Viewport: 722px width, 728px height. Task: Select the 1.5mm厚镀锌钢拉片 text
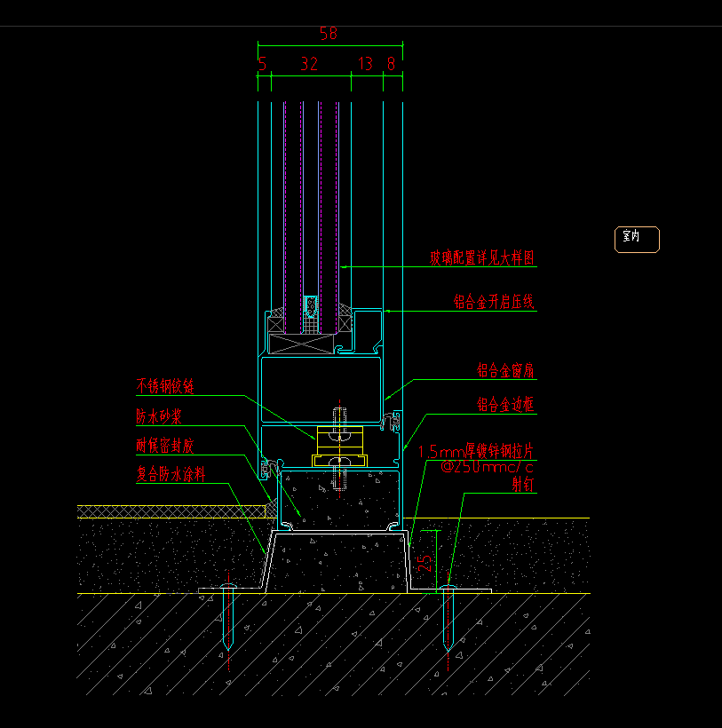(x=475, y=451)
